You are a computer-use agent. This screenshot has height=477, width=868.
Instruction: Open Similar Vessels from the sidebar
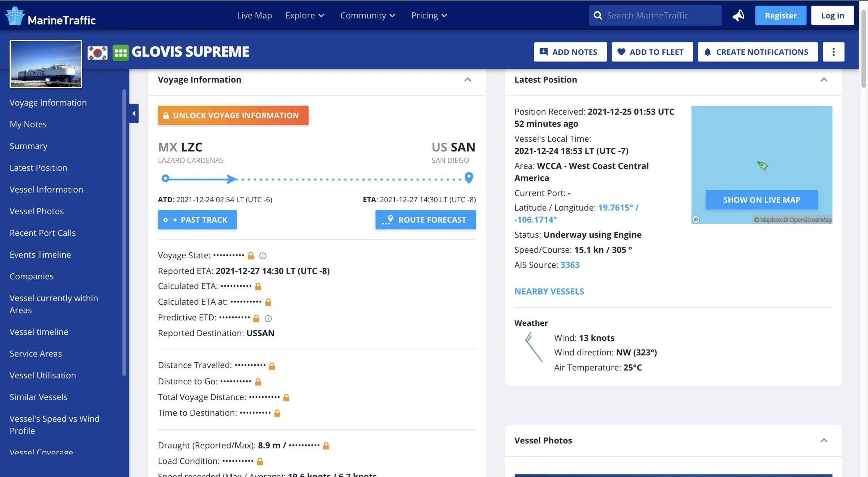pos(38,397)
